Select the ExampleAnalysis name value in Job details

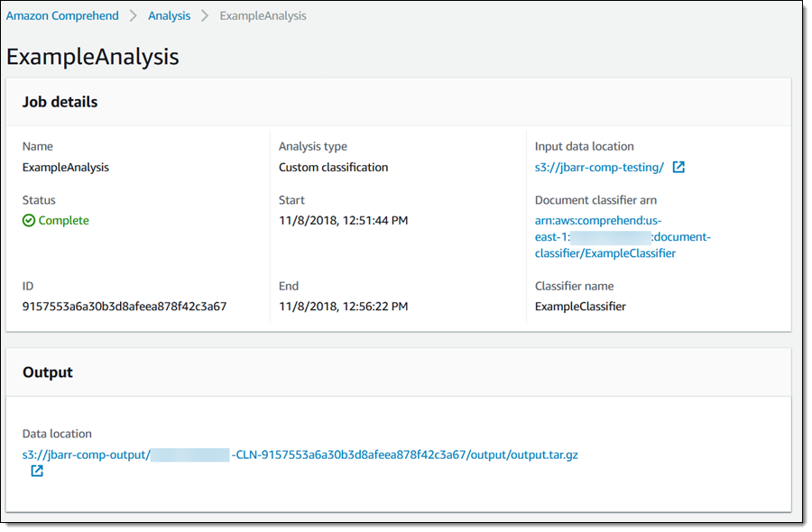click(x=66, y=167)
